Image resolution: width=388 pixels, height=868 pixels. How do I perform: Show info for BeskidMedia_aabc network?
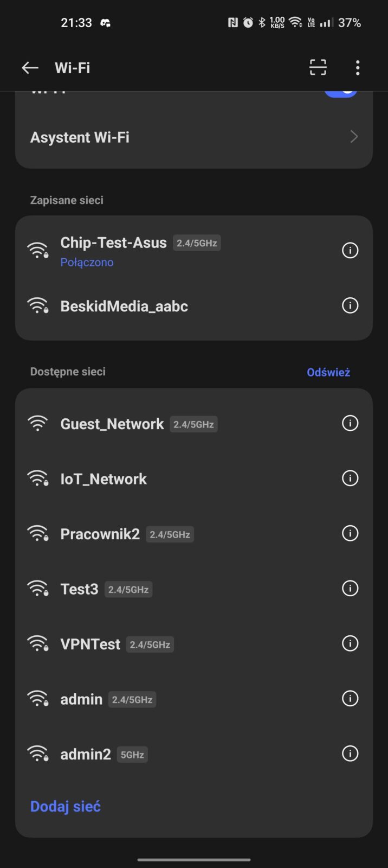[350, 306]
